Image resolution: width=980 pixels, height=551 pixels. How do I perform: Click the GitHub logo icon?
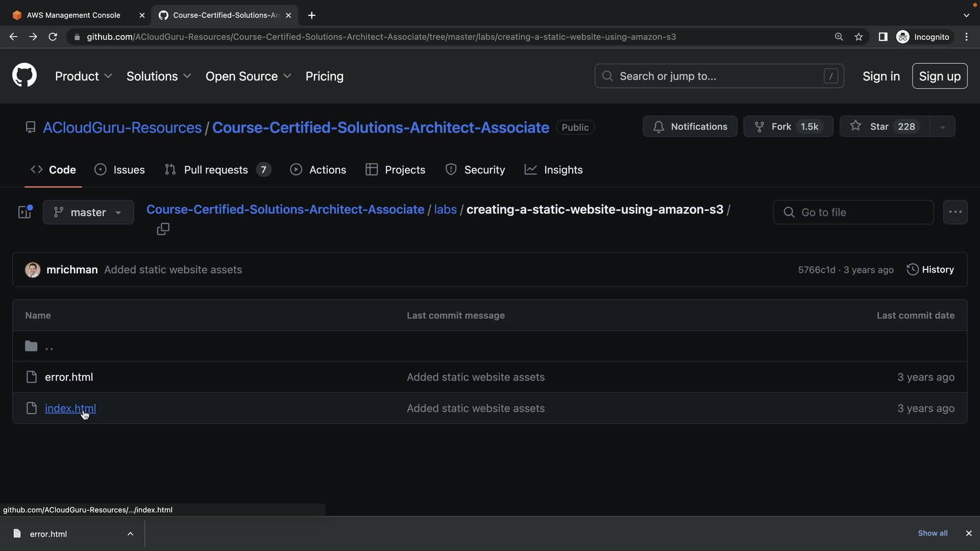(24, 76)
